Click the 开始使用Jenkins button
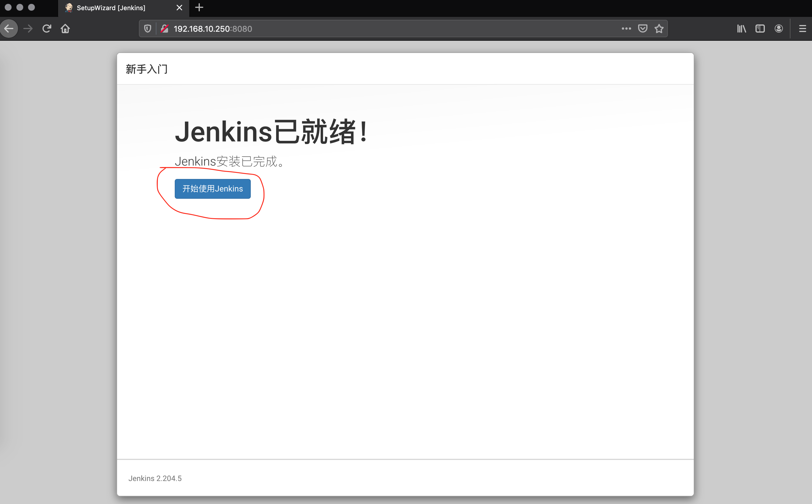812x504 pixels. [213, 189]
